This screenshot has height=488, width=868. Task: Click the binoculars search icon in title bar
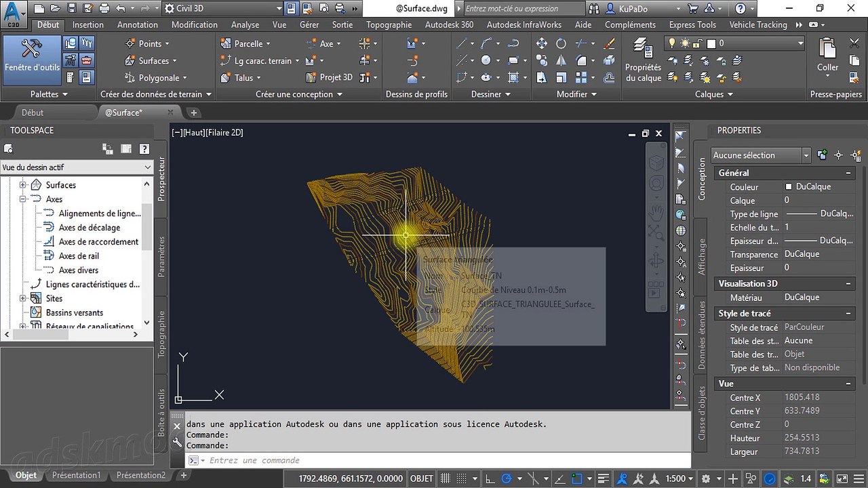click(594, 9)
